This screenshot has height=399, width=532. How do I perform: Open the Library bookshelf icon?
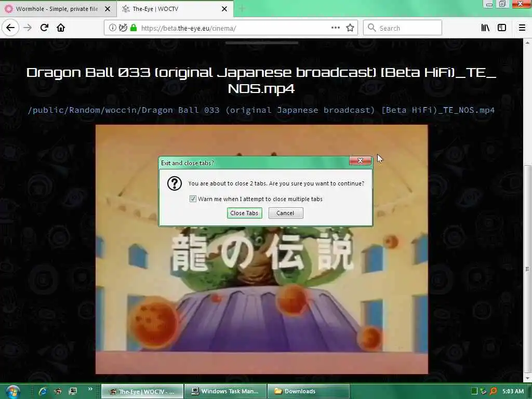[x=485, y=28]
